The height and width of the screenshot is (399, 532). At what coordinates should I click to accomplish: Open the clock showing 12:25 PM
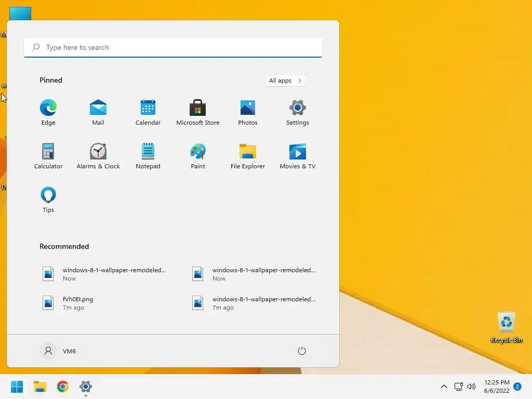pos(497,387)
